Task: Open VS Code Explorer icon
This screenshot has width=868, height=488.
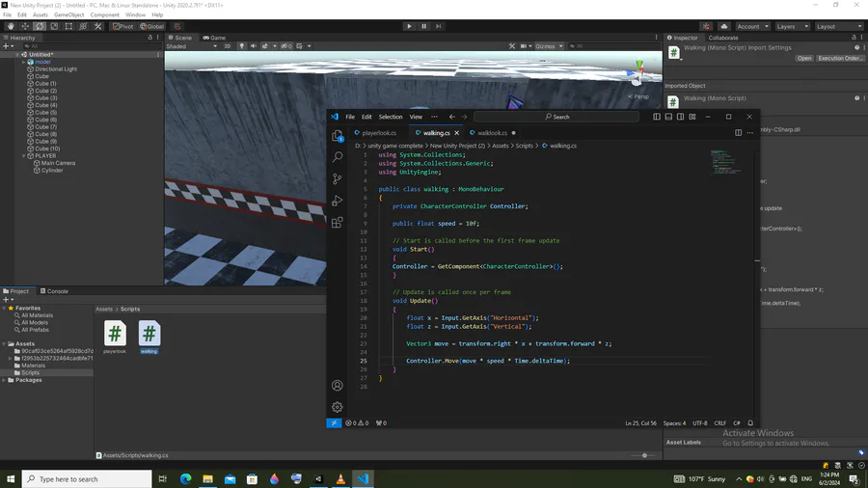Action: tap(338, 136)
